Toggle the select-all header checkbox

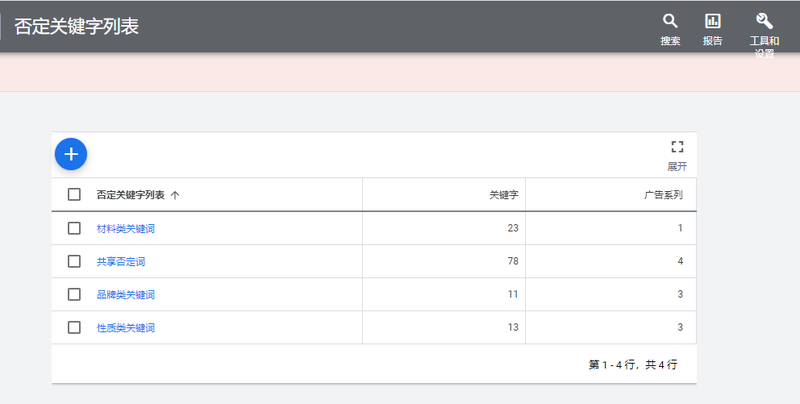click(x=74, y=195)
